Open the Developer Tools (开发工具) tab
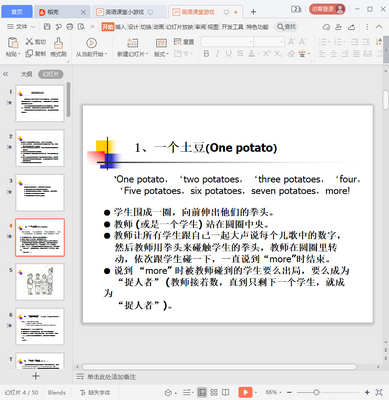 coord(232,27)
